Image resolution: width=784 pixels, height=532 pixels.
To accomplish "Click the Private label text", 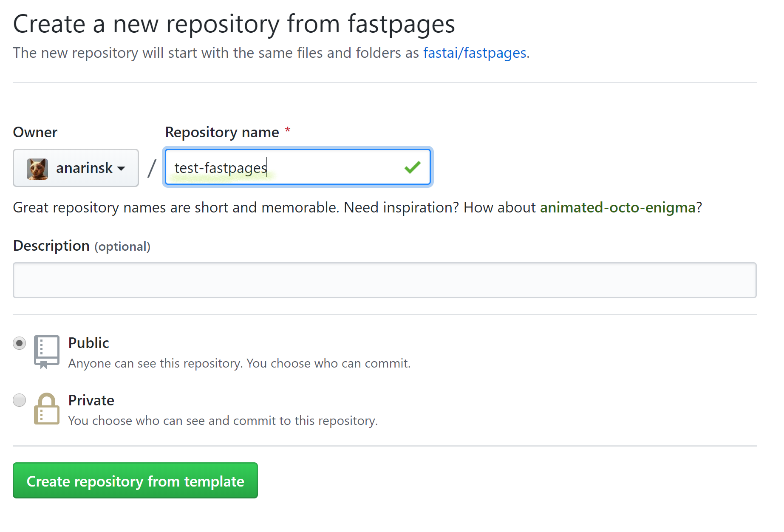I will (91, 400).
